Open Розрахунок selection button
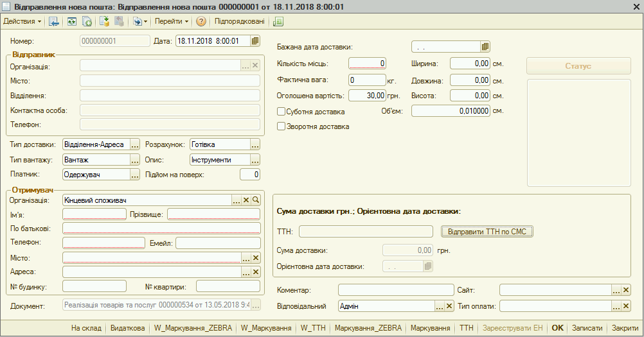Screen dimensions: 644x337 tap(255, 144)
